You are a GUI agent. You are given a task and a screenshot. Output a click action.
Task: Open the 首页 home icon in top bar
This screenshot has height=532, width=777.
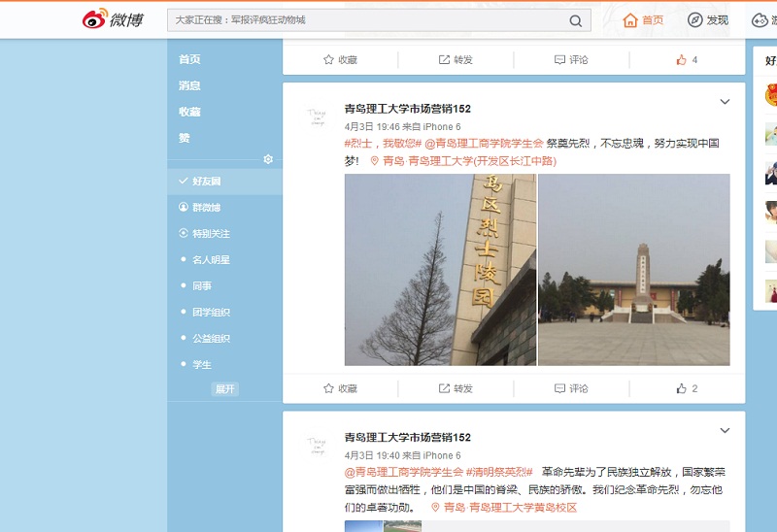tap(643, 20)
